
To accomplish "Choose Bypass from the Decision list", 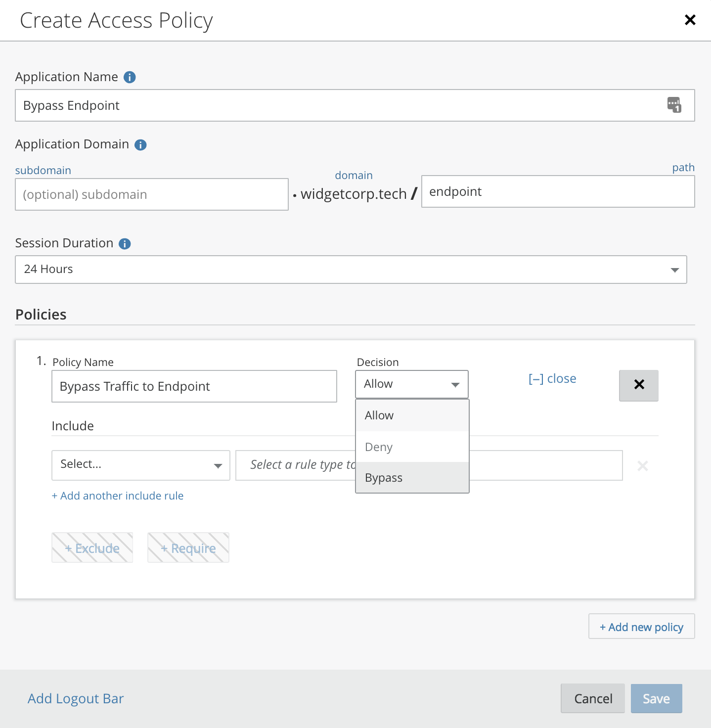I will [x=384, y=478].
